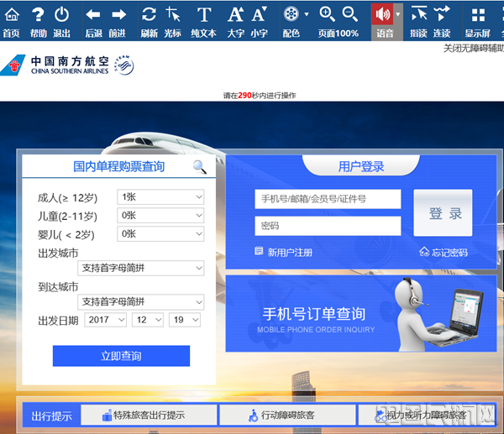Expand the 配色 dropdown arrow
Screen dimensions: 504x434
[307, 14]
